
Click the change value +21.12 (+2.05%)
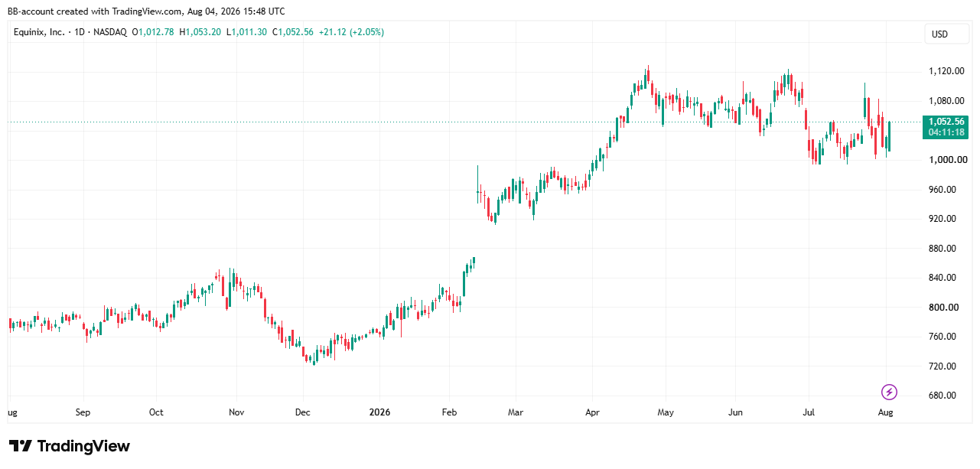point(351,32)
